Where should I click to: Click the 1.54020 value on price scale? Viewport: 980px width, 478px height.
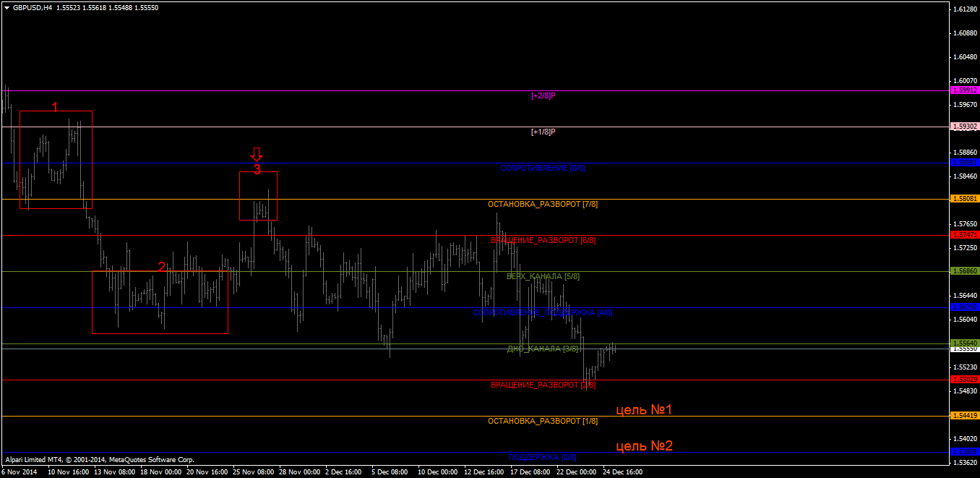966,439
